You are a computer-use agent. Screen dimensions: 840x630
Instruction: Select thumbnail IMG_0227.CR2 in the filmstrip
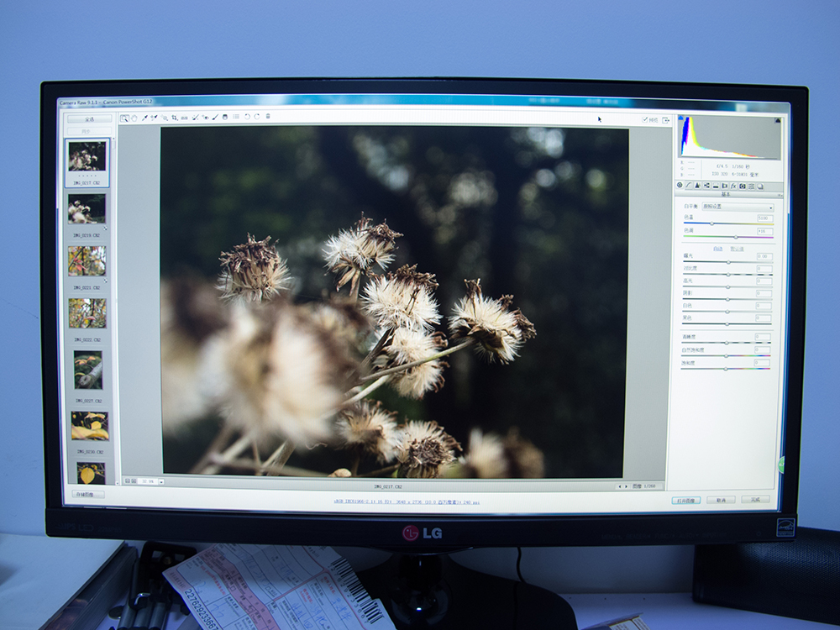88,370
